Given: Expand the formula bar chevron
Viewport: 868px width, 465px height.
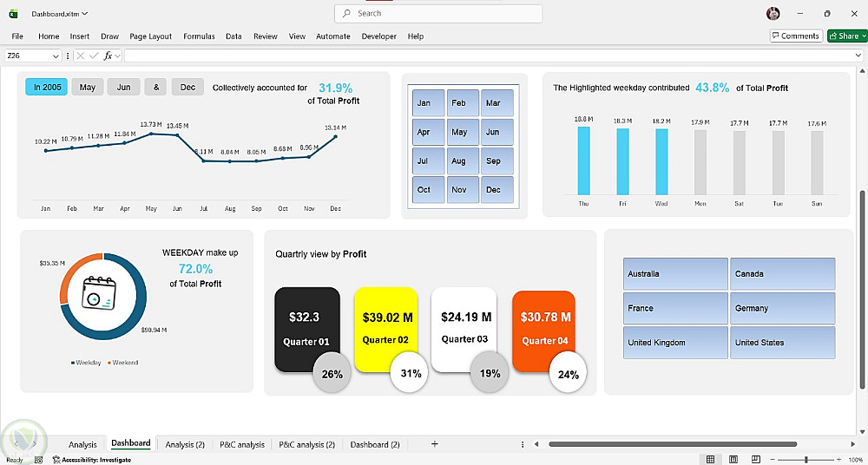Looking at the screenshot, I should tap(858, 56).
